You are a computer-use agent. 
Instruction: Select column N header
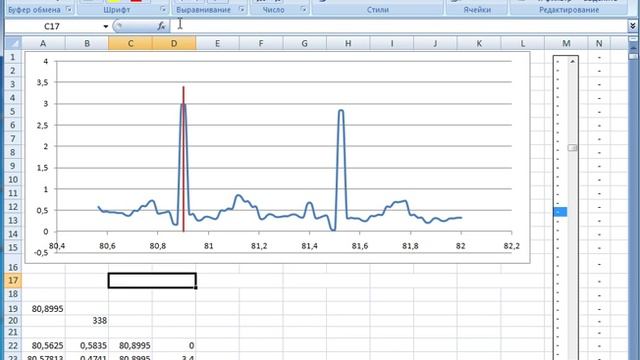point(599,43)
